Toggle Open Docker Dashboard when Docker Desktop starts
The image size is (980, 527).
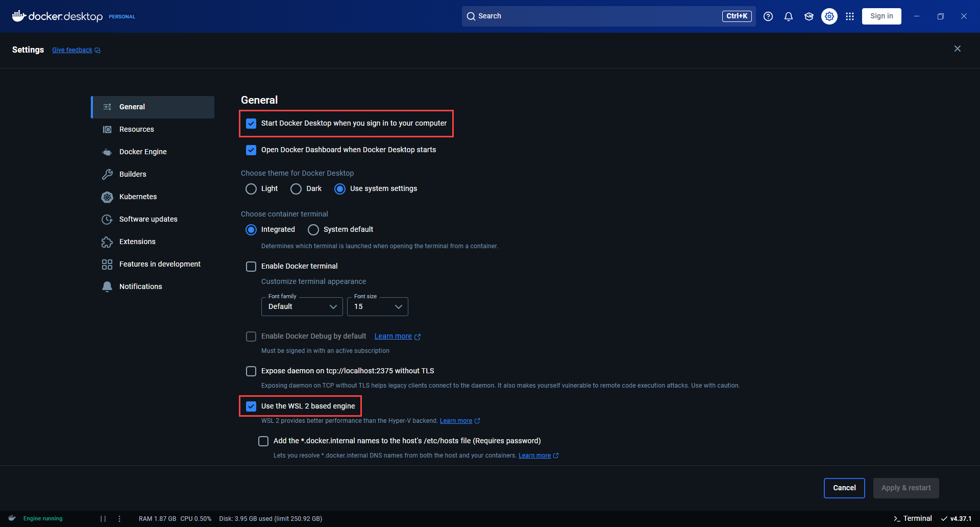[251, 150]
